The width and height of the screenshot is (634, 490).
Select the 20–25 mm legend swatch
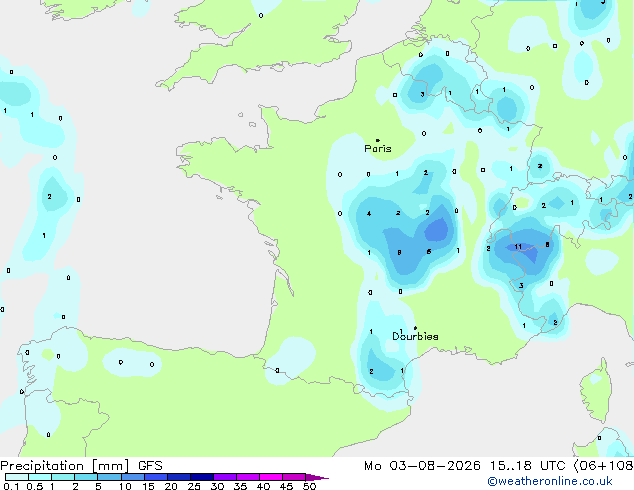point(179,477)
